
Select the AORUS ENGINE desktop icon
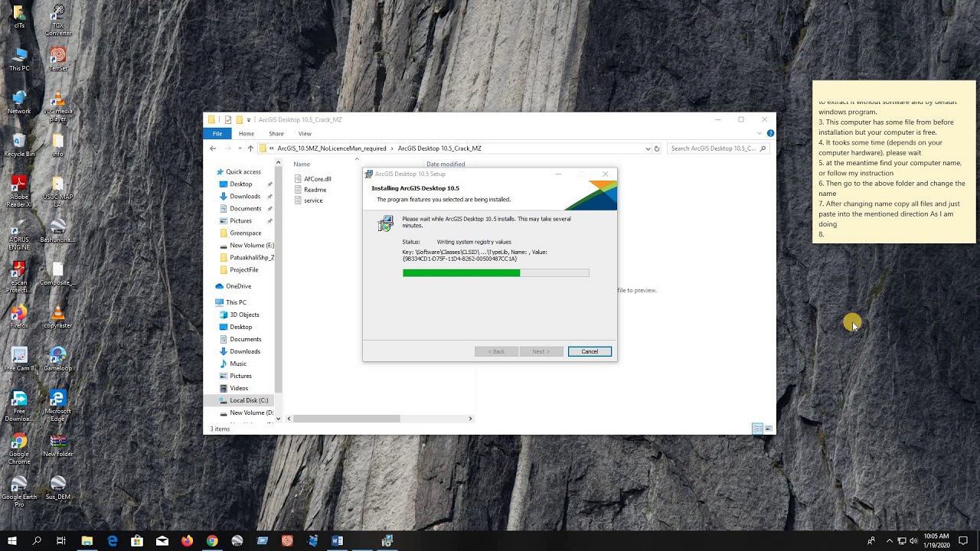(x=19, y=235)
